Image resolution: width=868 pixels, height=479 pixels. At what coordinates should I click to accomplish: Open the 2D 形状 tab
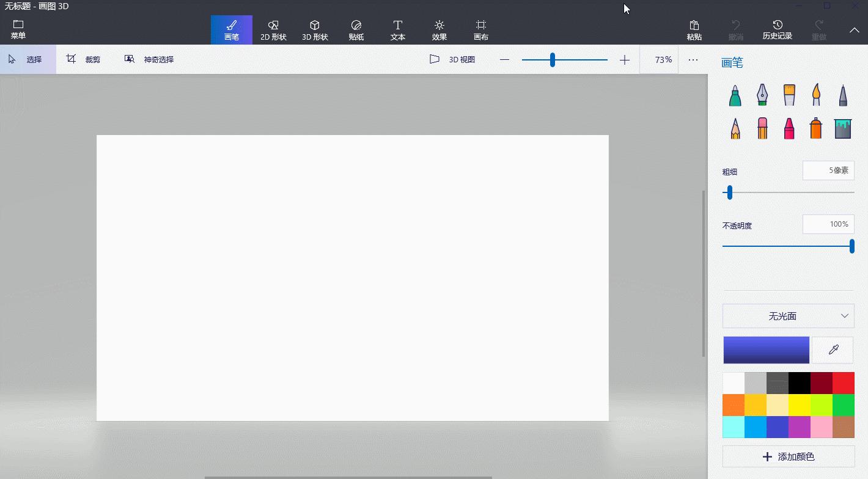273,30
